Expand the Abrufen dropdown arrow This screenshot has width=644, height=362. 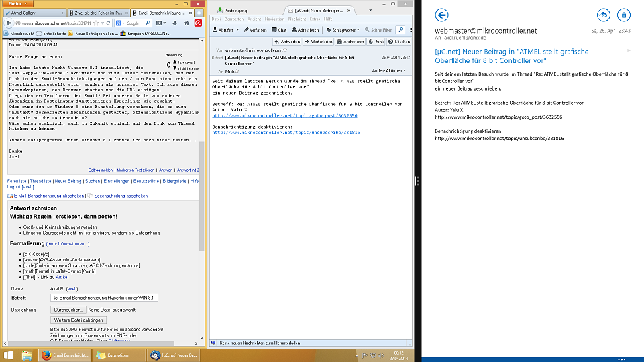coord(237,30)
